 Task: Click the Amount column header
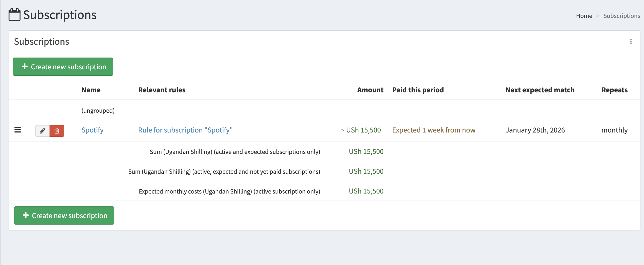tap(370, 90)
